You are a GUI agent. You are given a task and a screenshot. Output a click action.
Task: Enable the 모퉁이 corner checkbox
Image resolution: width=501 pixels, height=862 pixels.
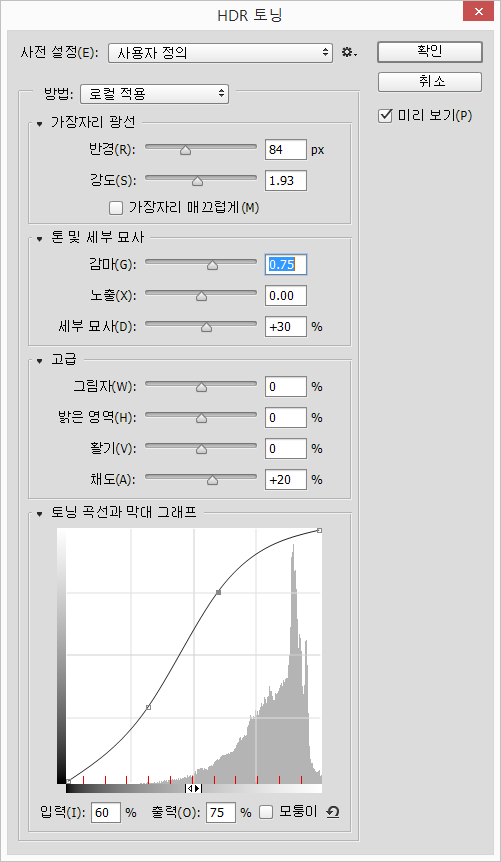coord(266,812)
